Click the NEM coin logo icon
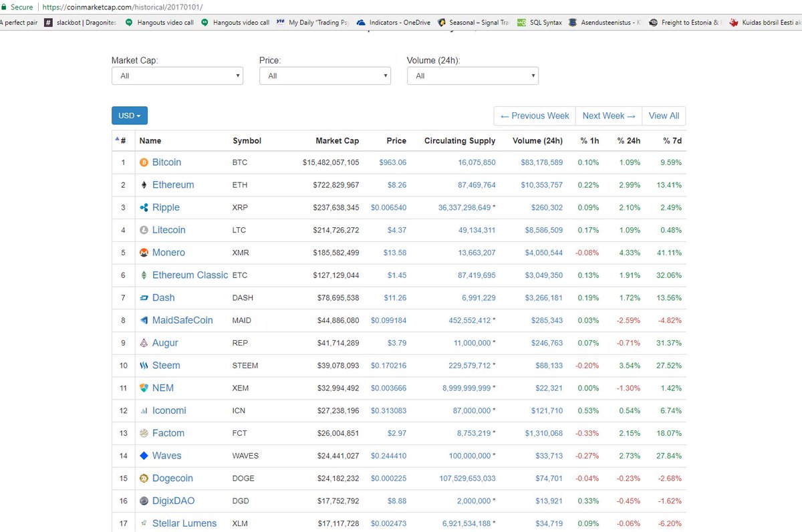The height and width of the screenshot is (532, 802). [144, 388]
